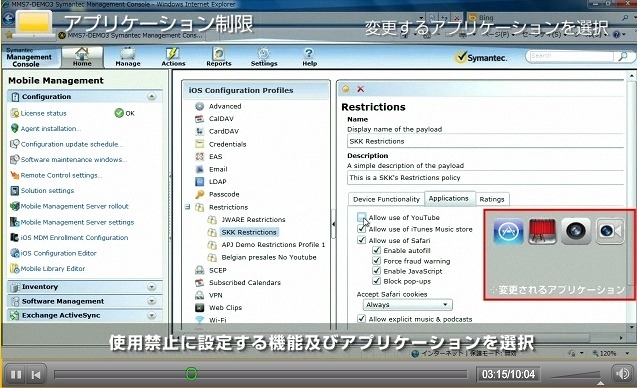This screenshot has height=388, width=637.
Task: Toggle Enable JavaScript checkbox
Action: (x=376, y=271)
